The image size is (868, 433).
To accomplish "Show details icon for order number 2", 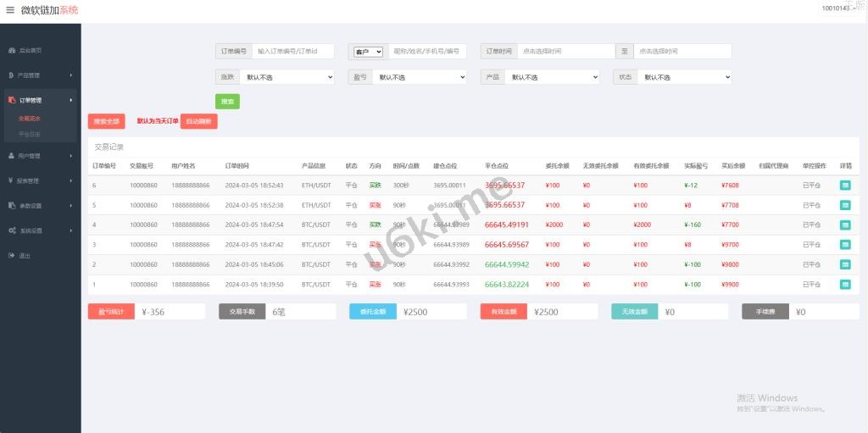I will [845, 264].
